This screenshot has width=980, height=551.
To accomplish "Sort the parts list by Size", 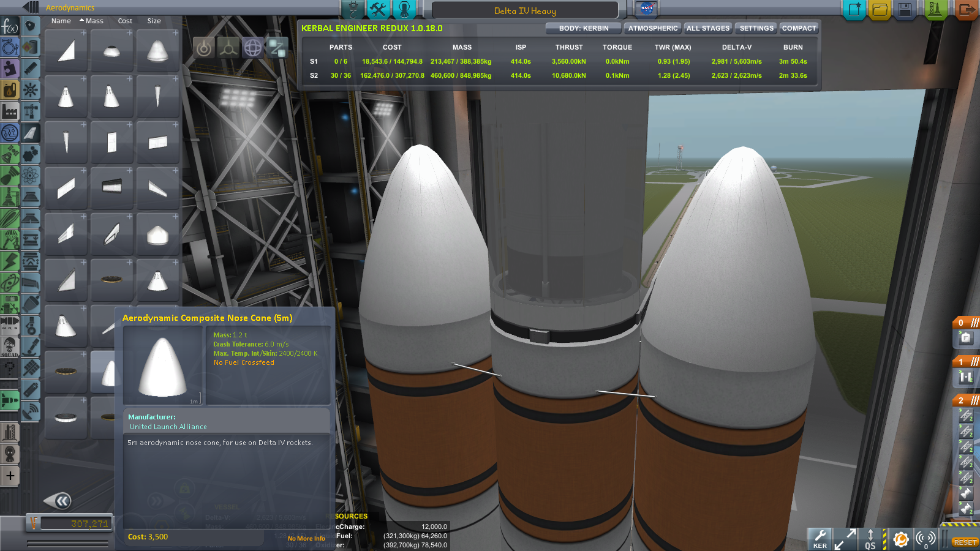I will [x=154, y=21].
